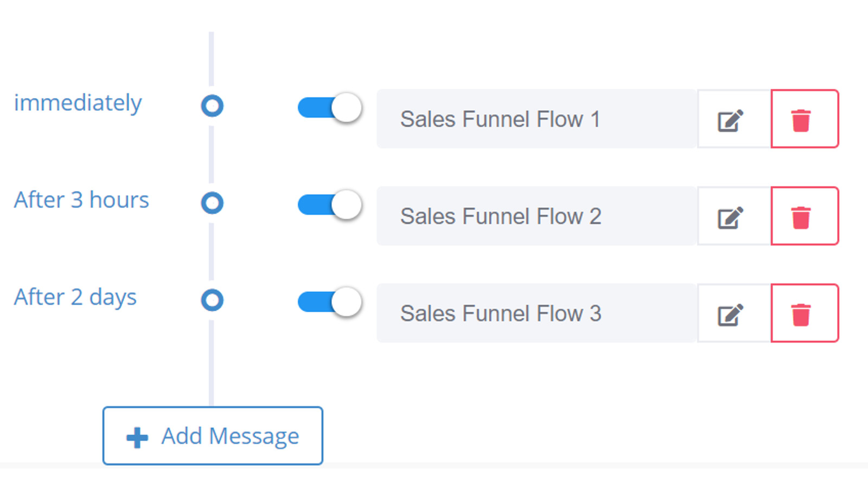
Task: Select the Sales Funnel Flow 2 text box
Action: (x=537, y=216)
